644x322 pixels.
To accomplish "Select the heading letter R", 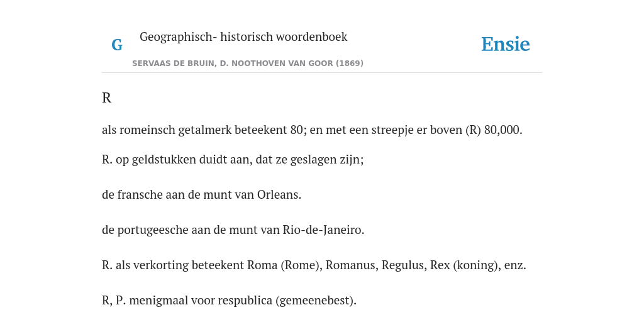I will [106, 97].
